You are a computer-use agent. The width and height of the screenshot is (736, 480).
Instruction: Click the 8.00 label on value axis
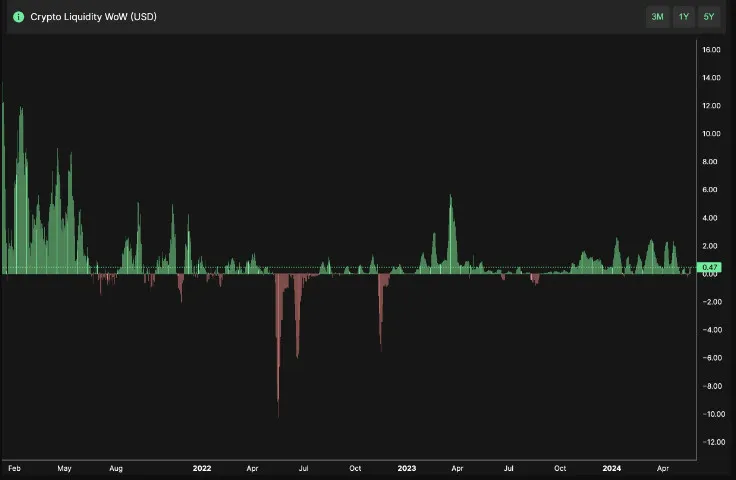click(712, 162)
